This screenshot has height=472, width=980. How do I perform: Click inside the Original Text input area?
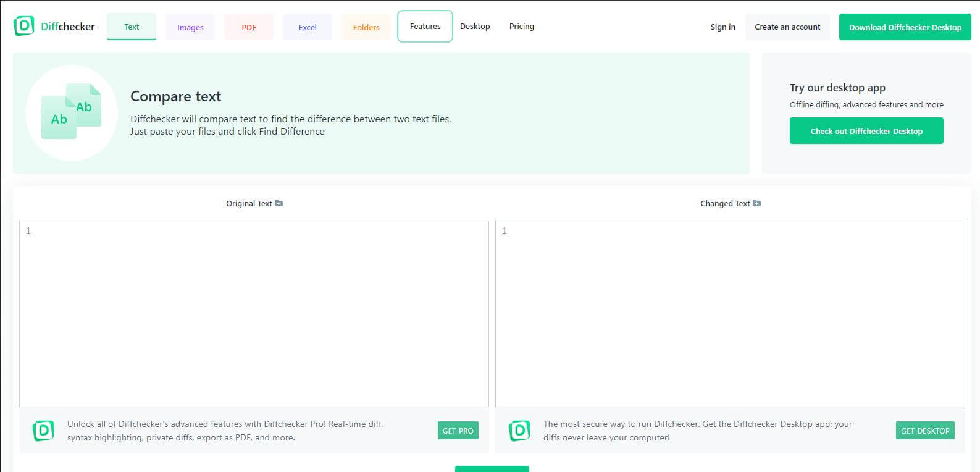(x=254, y=314)
